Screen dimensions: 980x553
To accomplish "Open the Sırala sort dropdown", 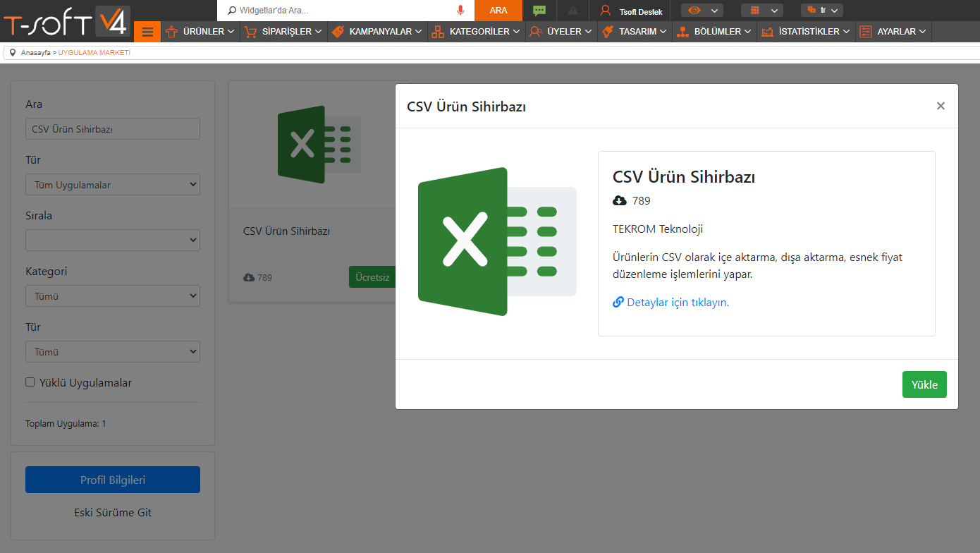I will point(113,241).
